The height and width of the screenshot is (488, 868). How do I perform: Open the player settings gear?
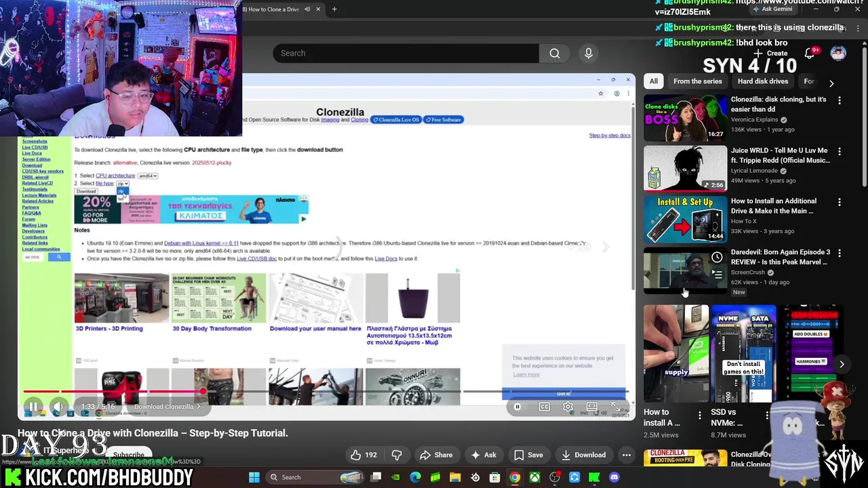click(x=568, y=407)
